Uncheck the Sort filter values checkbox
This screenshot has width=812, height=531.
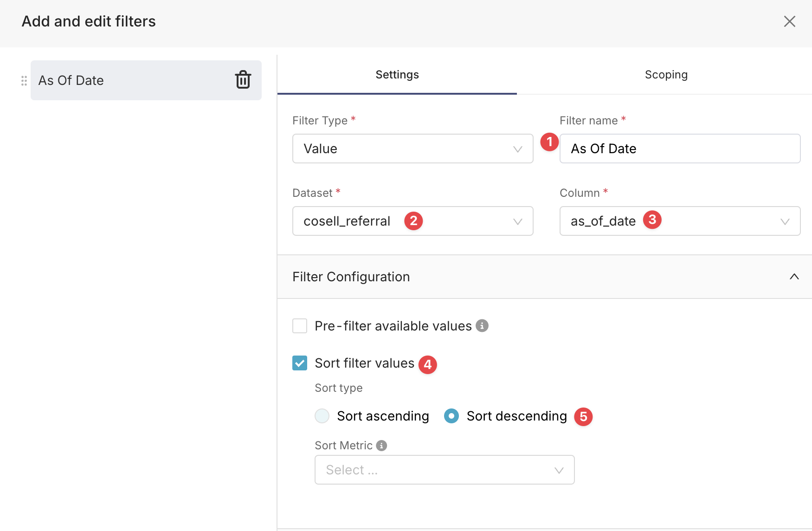coord(300,363)
